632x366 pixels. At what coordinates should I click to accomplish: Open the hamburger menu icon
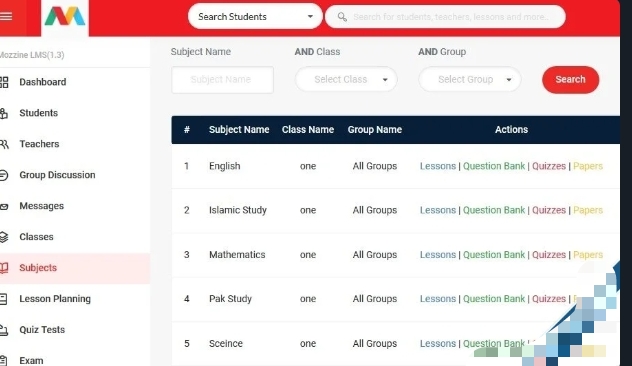[6, 17]
